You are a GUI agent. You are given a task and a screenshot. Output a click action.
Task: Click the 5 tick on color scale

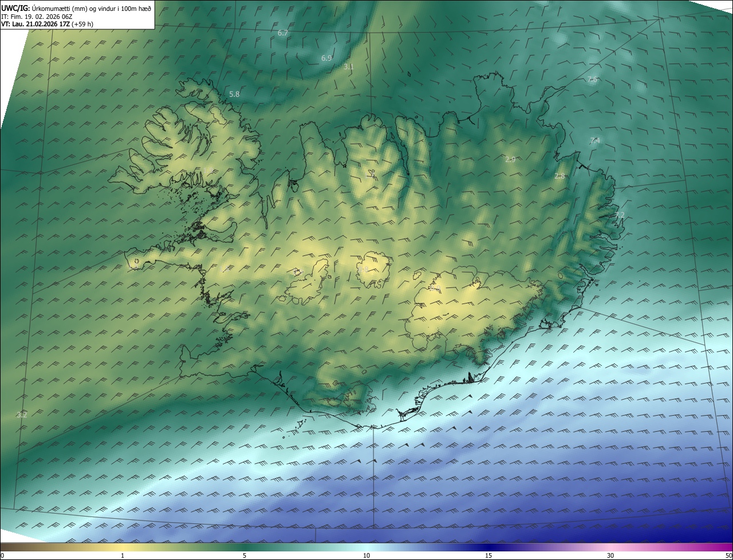pos(245,555)
